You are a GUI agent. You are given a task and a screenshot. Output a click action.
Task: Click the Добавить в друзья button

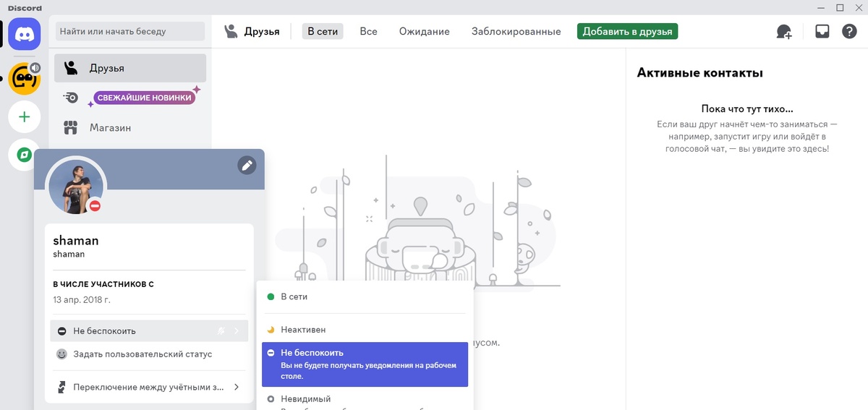627,31
